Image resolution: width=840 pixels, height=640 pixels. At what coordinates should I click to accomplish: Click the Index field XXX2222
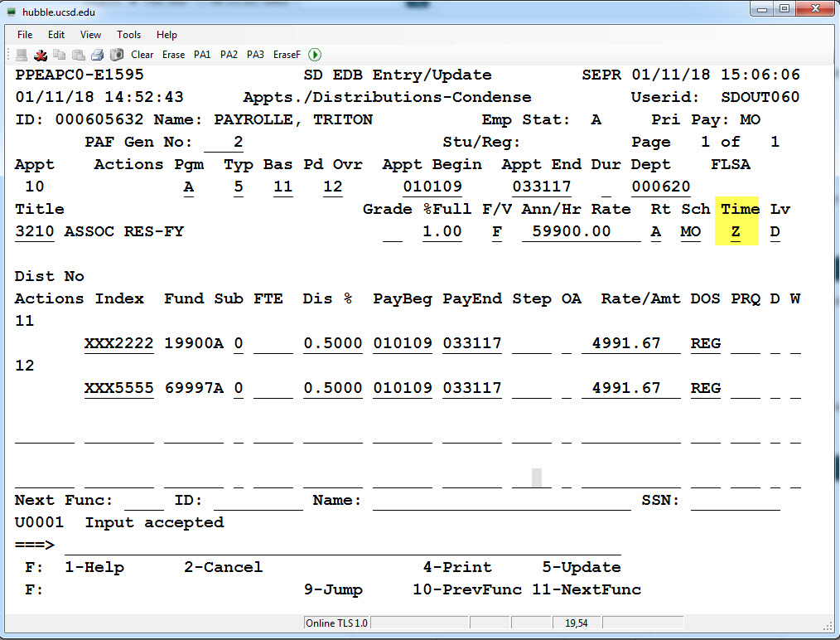point(119,343)
